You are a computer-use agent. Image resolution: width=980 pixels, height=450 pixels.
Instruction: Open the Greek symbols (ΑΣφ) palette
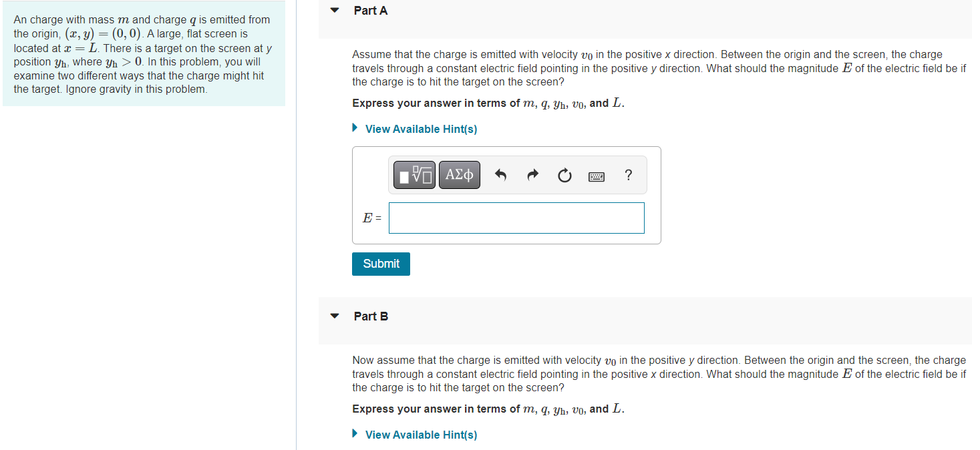pos(459,174)
